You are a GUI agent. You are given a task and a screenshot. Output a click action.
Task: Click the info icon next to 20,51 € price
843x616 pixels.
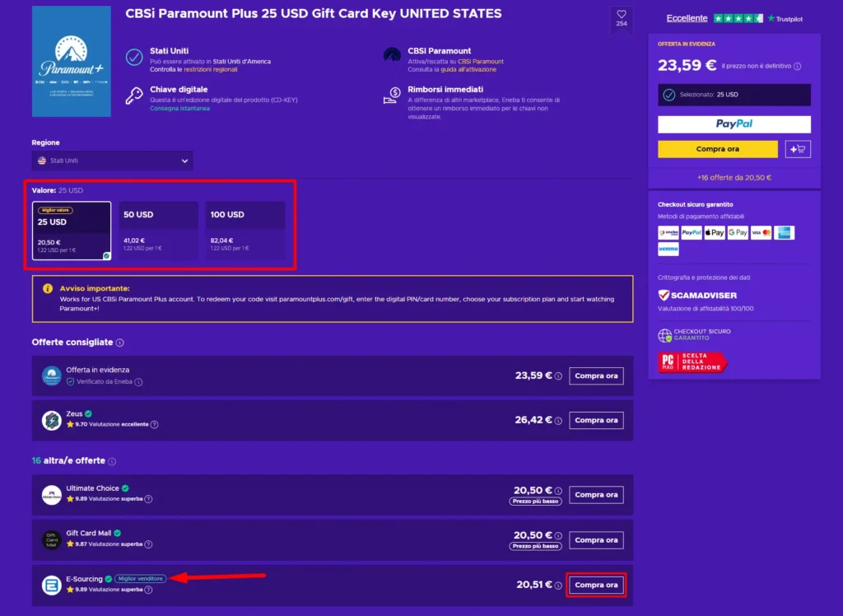pyautogui.click(x=558, y=586)
